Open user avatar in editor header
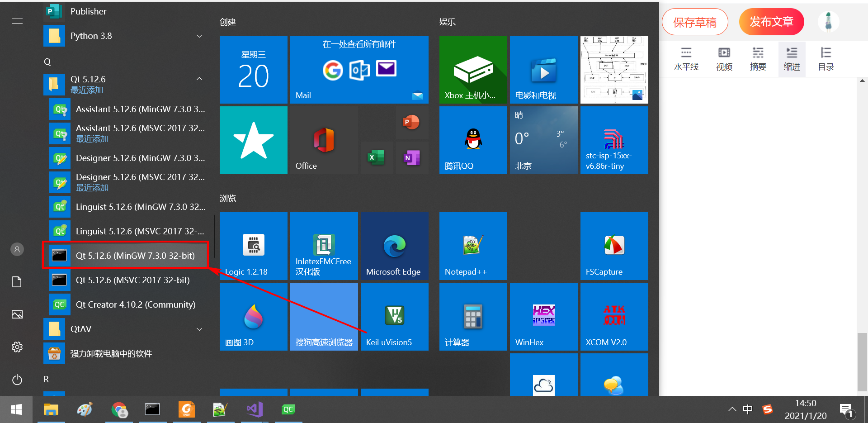Screen dimensions: 868x423 [829, 21]
